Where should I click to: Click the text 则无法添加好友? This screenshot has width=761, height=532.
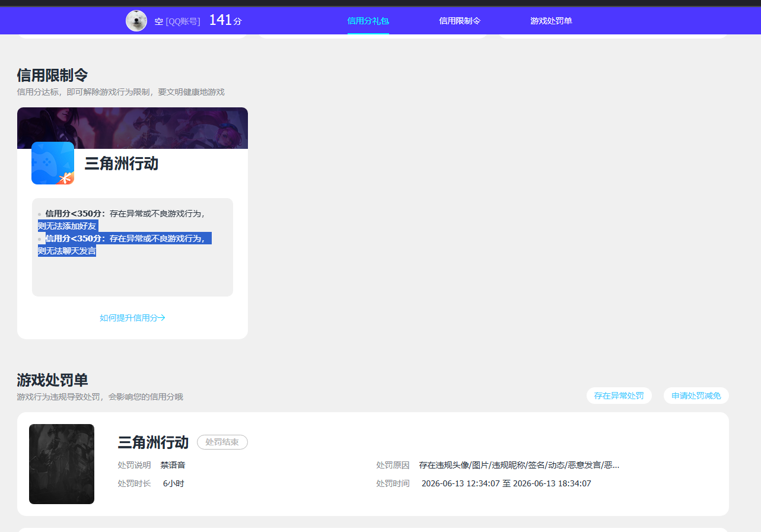point(67,226)
